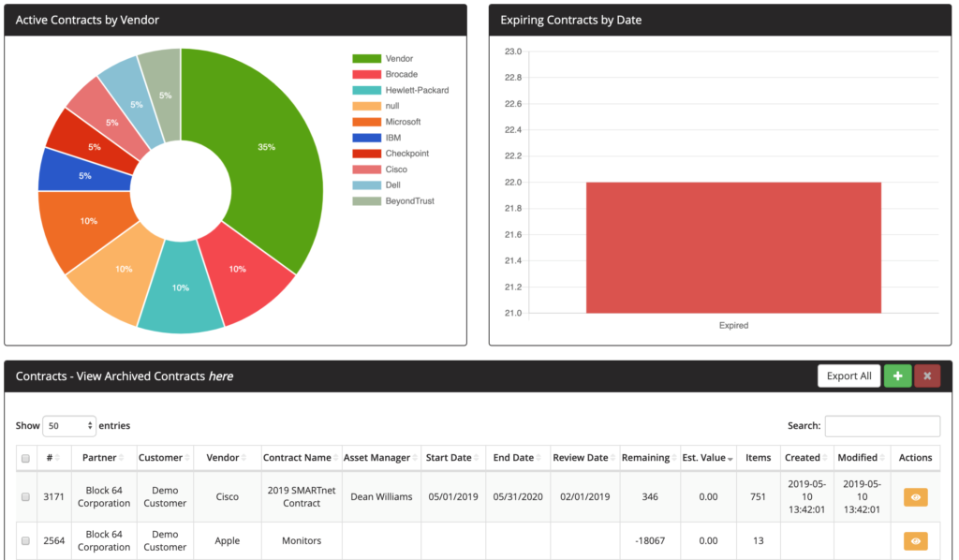Check the select-all checkbox in the table header
Image resolution: width=959 pixels, height=560 pixels.
[x=25, y=456]
